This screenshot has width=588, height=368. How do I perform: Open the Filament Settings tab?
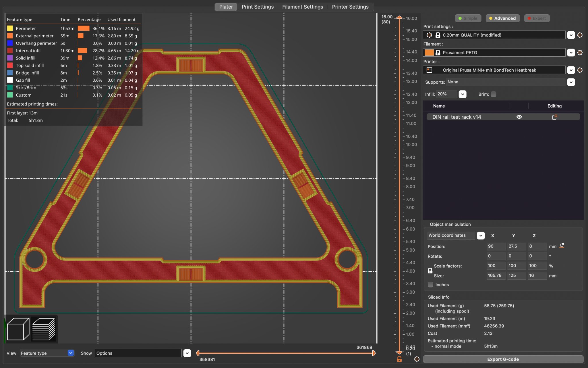point(302,7)
